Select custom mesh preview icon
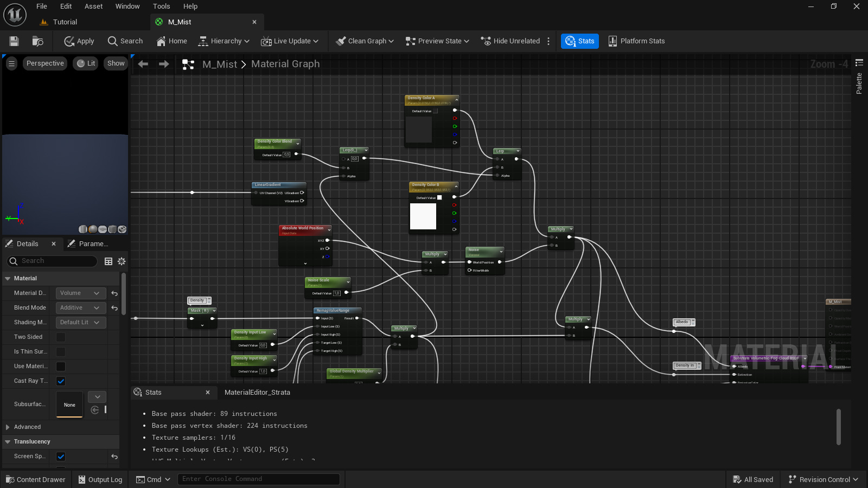The image size is (868, 488). (122, 229)
